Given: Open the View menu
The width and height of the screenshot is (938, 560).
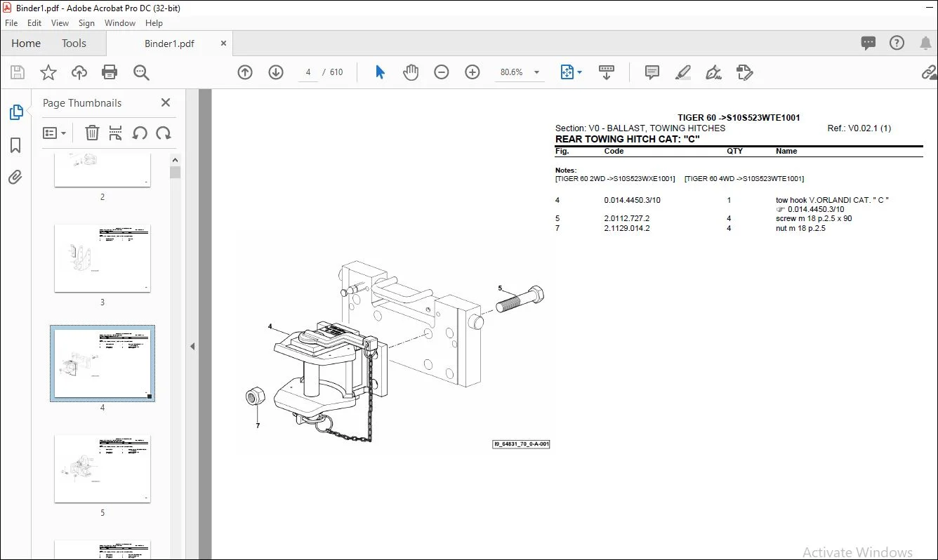Looking at the screenshot, I should click(x=60, y=23).
